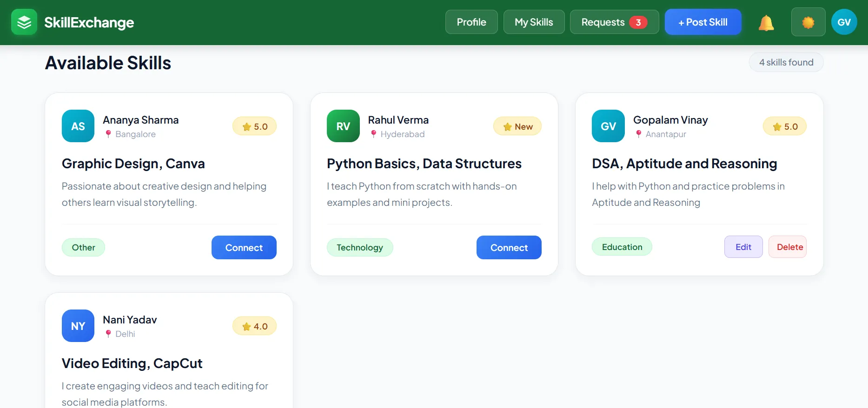This screenshot has width=868, height=408.
Task: Open the Profile nav item
Action: [471, 22]
